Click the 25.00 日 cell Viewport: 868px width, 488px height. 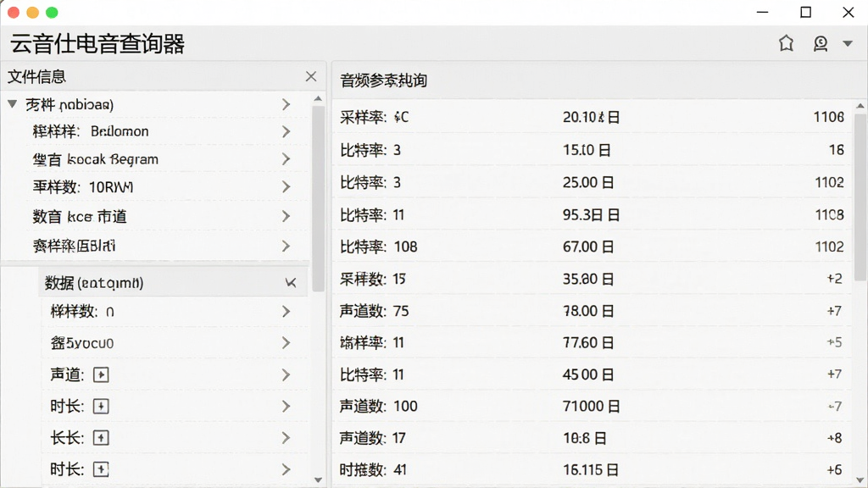point(588,183)
